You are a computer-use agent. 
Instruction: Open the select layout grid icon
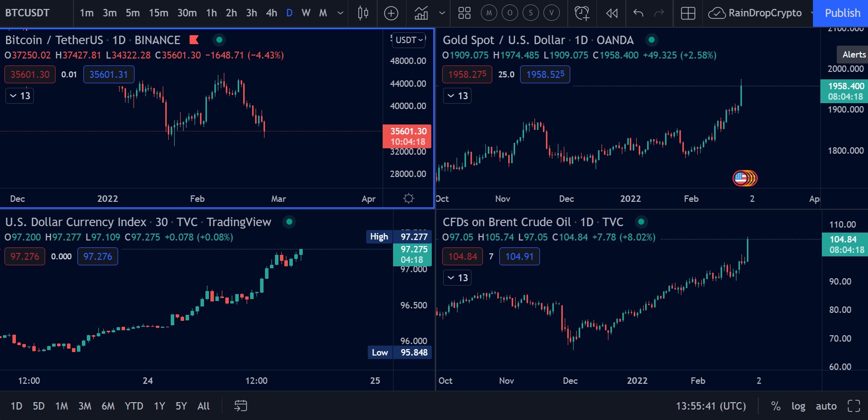coord(688,13)
